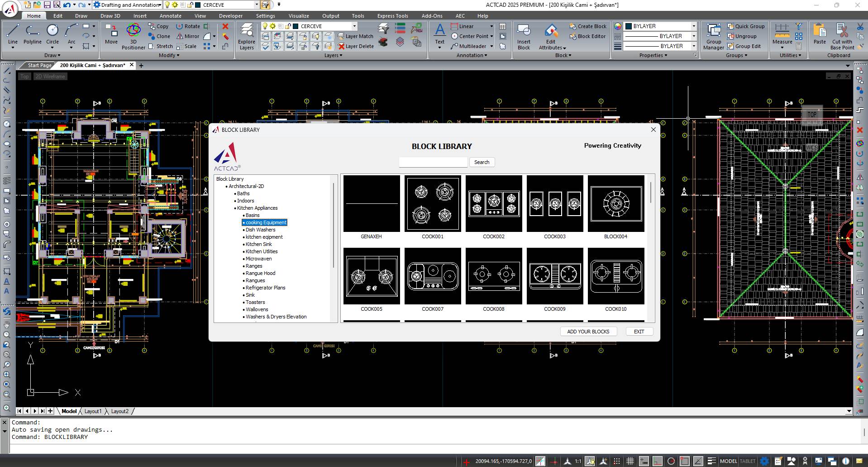The height and width of the screenshot is (467, 868).
Task: Click the Paste clipboard tool
Action: (820, 34)
